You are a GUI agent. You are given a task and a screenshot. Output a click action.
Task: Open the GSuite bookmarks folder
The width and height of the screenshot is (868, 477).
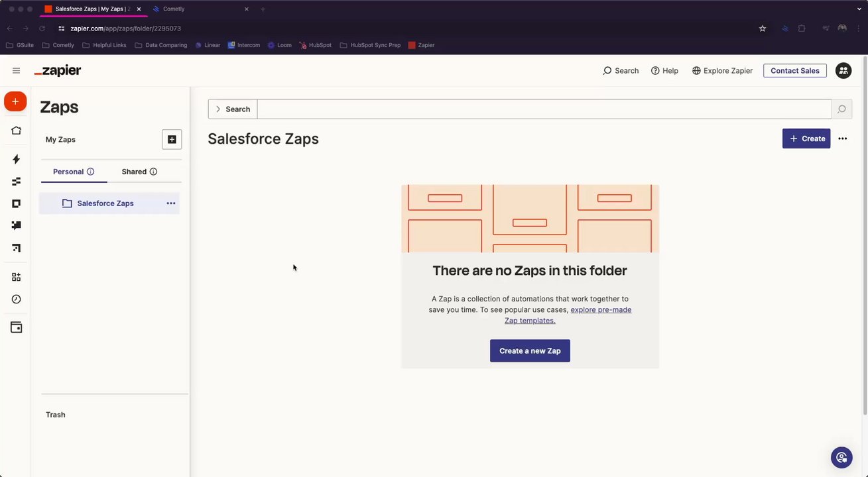point(20,45)
